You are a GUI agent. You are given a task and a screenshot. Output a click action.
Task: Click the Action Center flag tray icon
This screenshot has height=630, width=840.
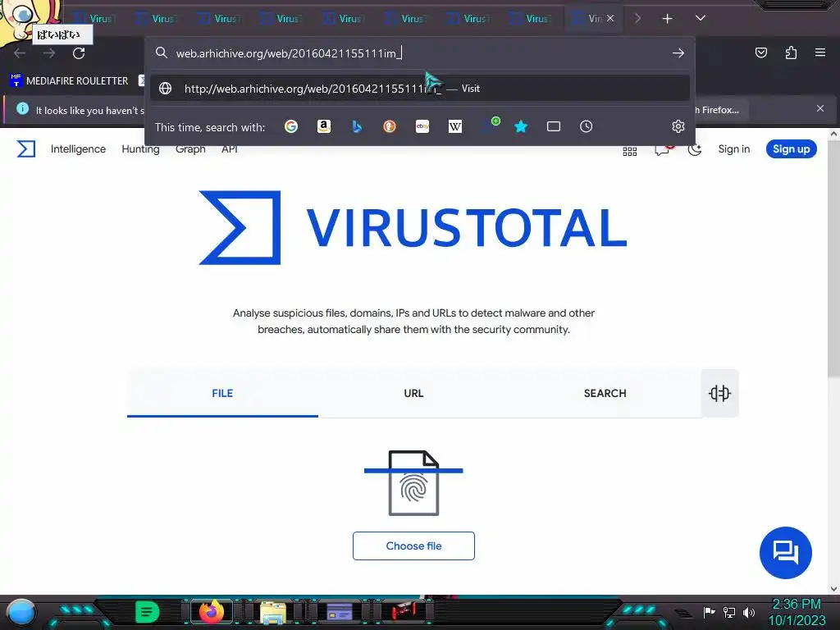coord(710,612)
